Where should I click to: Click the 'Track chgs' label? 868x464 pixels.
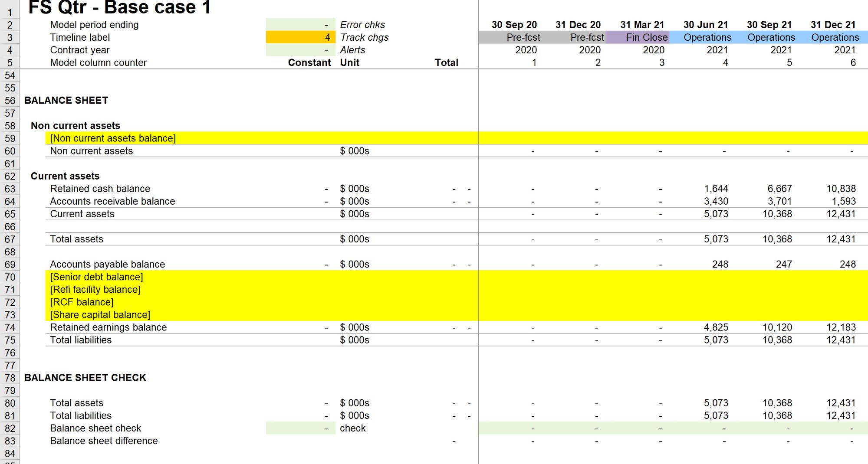[x=364, y=37]
